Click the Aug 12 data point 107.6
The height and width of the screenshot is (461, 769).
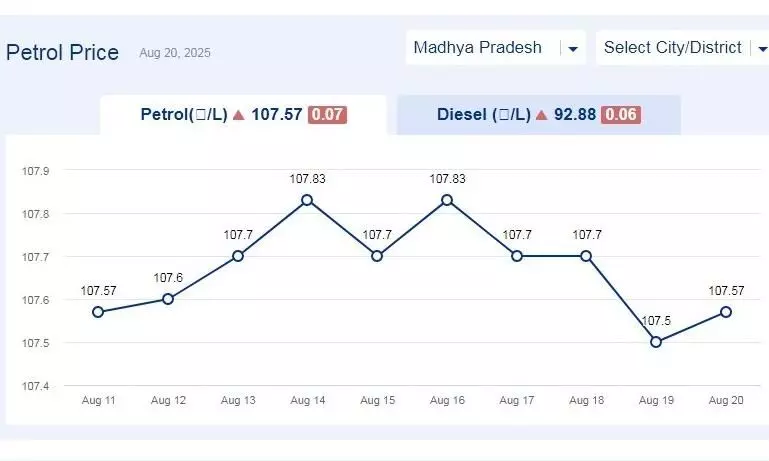point(168,299)
